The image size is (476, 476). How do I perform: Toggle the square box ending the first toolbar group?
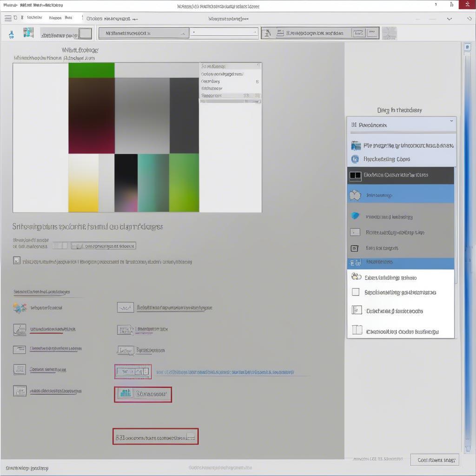click(x=86, y=33)
